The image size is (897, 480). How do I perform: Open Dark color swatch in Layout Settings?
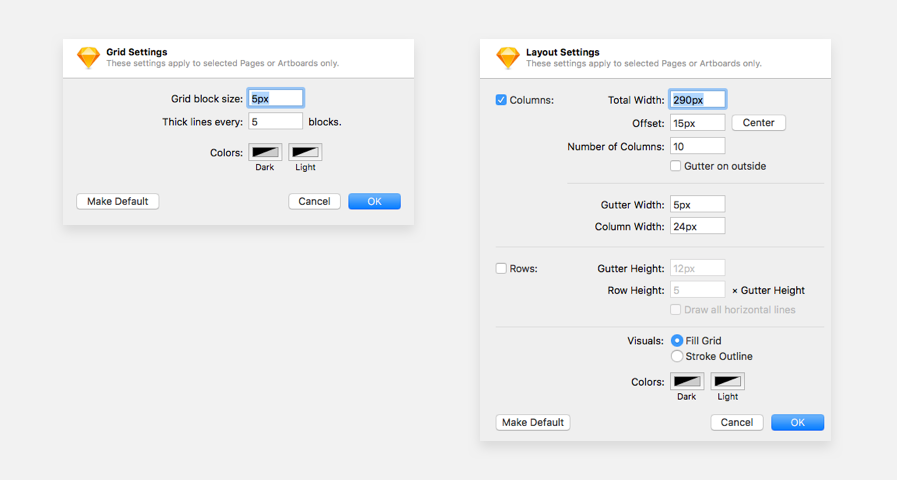pyautogui.click(x=687, y=381)
